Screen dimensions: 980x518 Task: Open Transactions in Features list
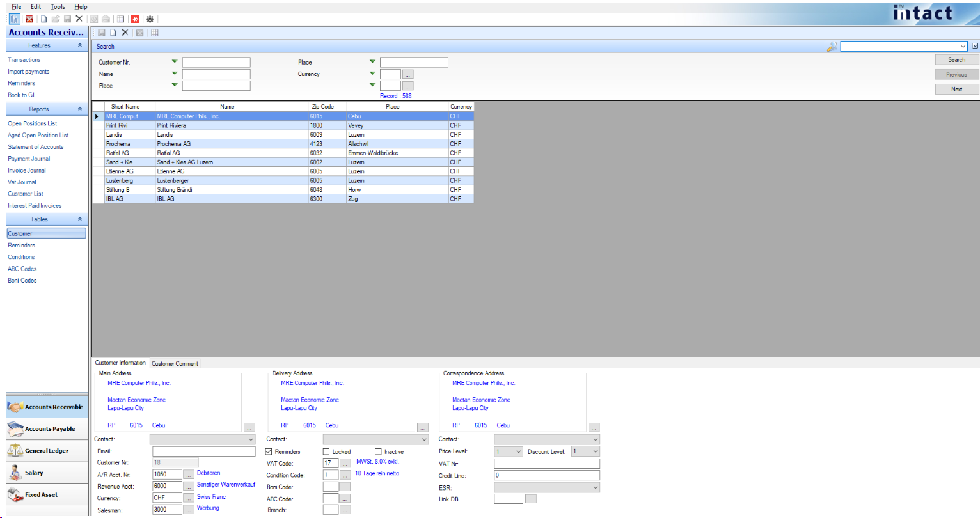point(24,59)
